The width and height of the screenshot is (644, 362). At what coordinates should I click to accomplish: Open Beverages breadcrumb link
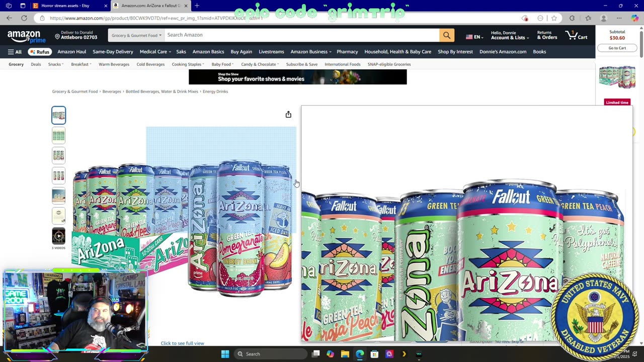tap(112, 92)
